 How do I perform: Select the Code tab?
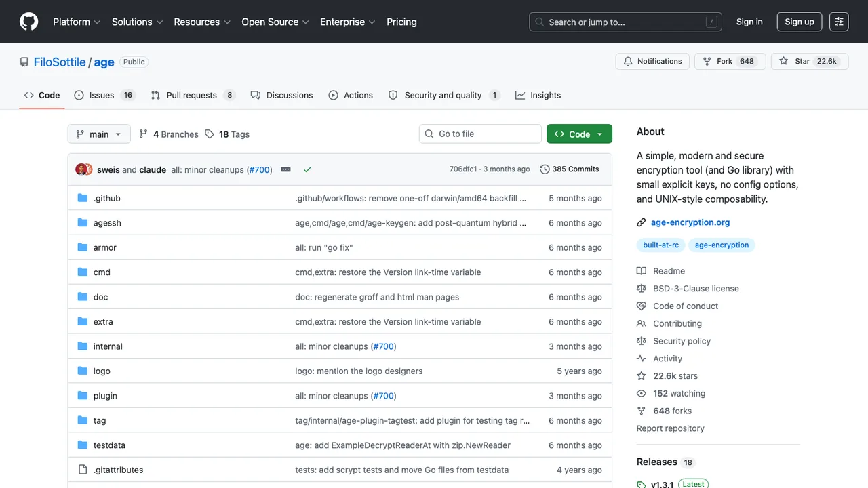pyautogui.click(x=42, y=96)
